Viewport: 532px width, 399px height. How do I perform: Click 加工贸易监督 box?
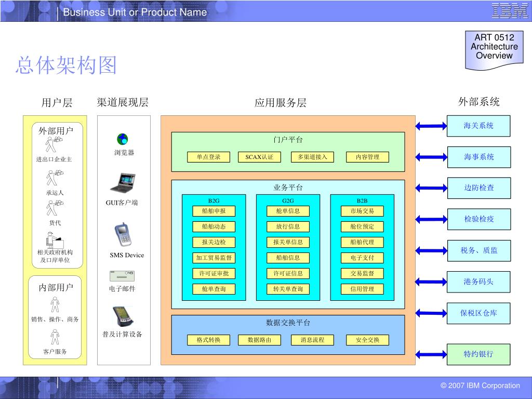[214, 258]
